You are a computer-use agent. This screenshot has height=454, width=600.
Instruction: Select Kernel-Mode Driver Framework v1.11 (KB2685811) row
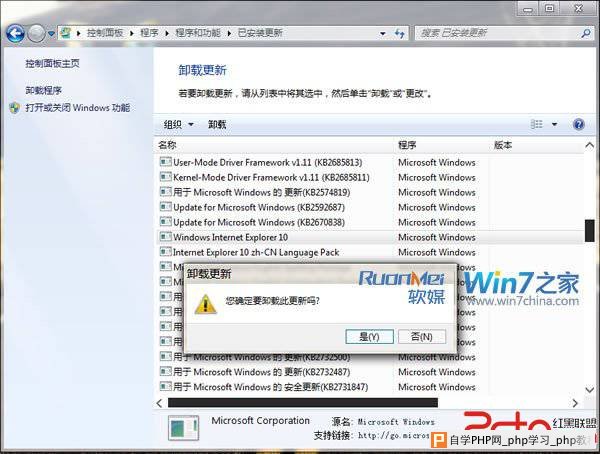coord(370,177)
